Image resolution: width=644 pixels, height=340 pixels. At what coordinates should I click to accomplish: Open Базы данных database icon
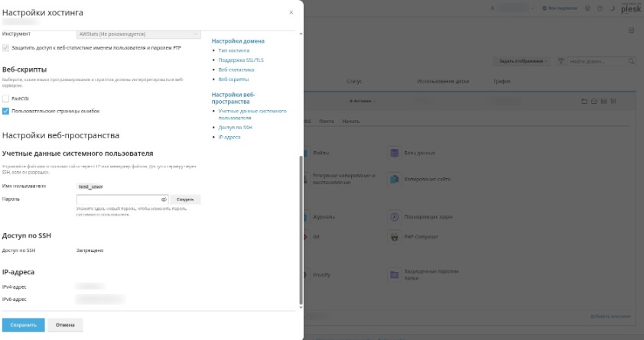coord(395,153)
